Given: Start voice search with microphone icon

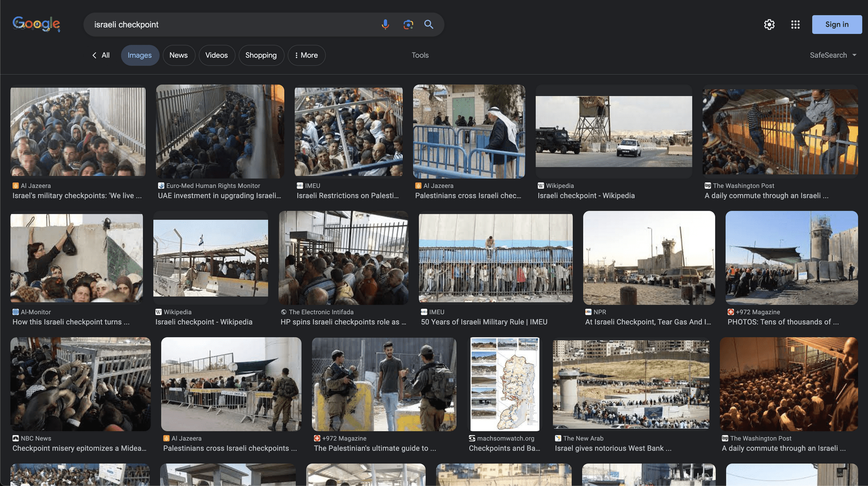Looking at the screenshot, I should pos(385,24).
